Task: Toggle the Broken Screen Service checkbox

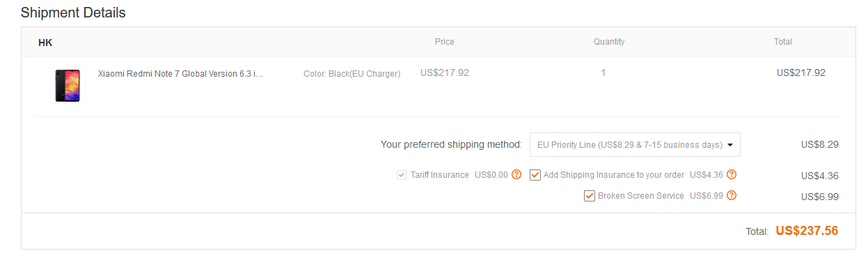Action: point(590,196)
